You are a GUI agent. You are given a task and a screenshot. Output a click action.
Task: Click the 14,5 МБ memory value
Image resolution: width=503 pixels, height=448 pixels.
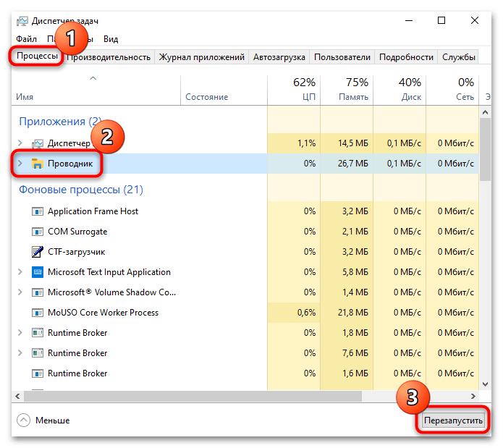pyautogui.click(x=353, y=143)
